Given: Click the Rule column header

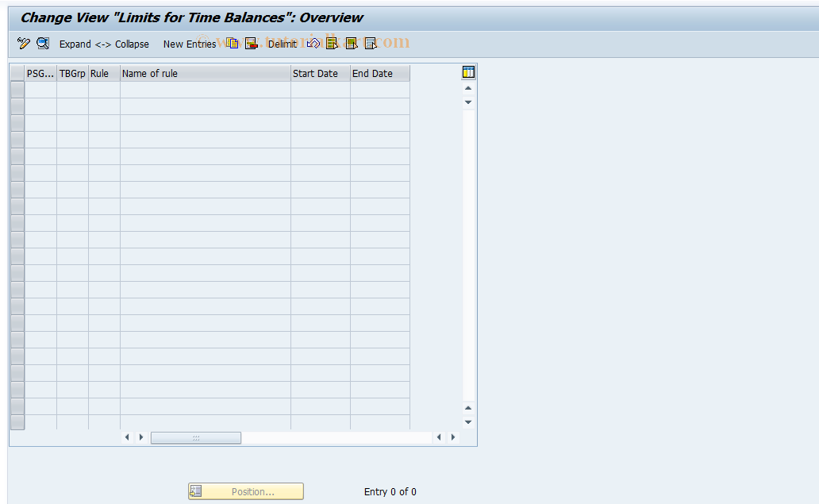Looking at the screenshot, I should tap(105, 74).
